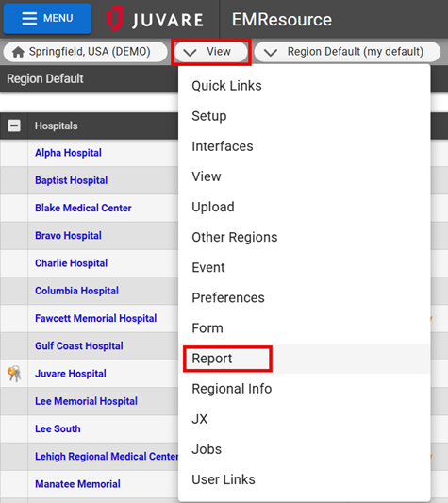Select the Interfaces menu item
The height and width of the screenshot is (503, 448).
click(304, 146)
